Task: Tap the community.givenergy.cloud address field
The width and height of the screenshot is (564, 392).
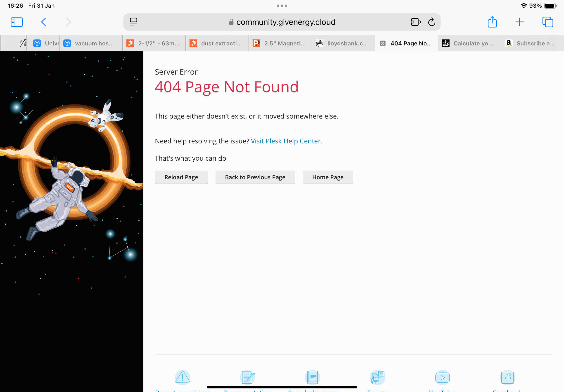Action: (x=282, y=22)
